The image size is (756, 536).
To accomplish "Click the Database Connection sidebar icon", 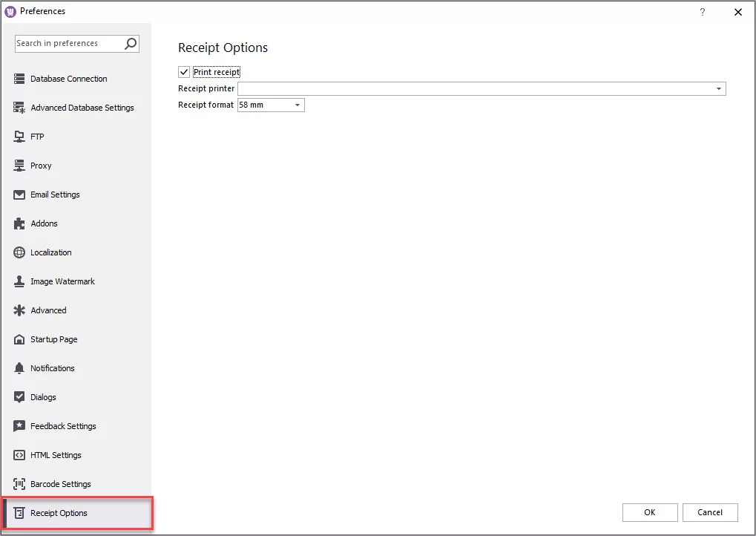I will pyautogui.click(x=19, y=79).
